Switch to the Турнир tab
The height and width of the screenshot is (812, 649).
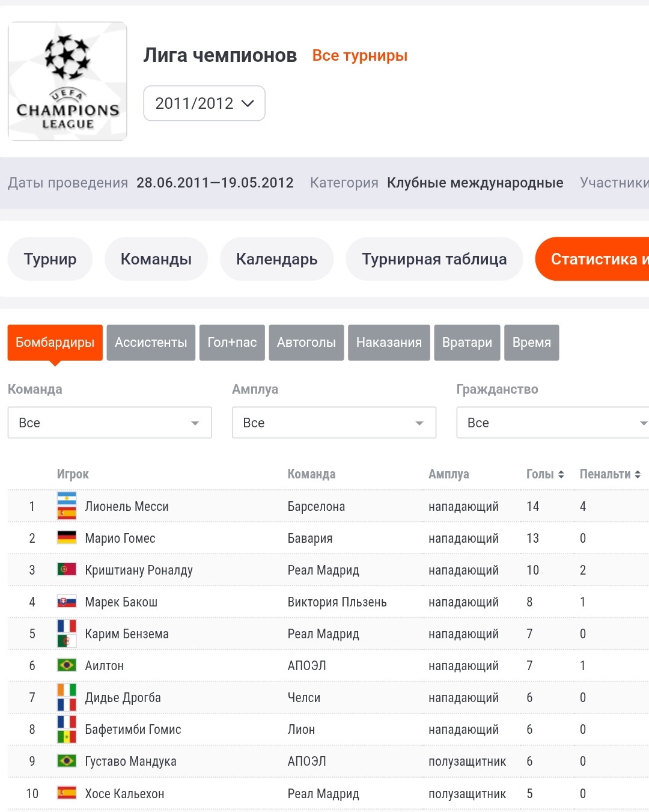pyautogui.click(x=50, y=259)
